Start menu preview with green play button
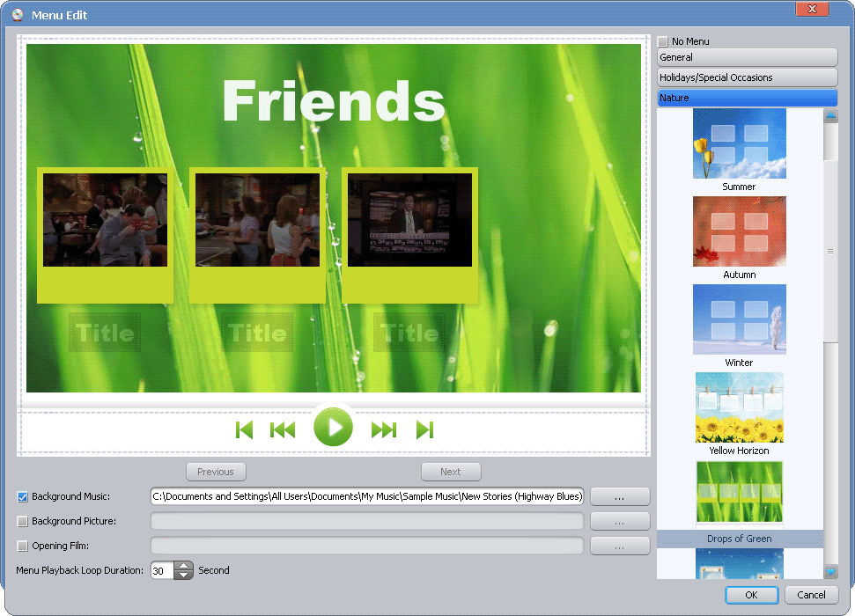This screenshot has width=855, height=616. pyautogui.click(x=333, y=427)
